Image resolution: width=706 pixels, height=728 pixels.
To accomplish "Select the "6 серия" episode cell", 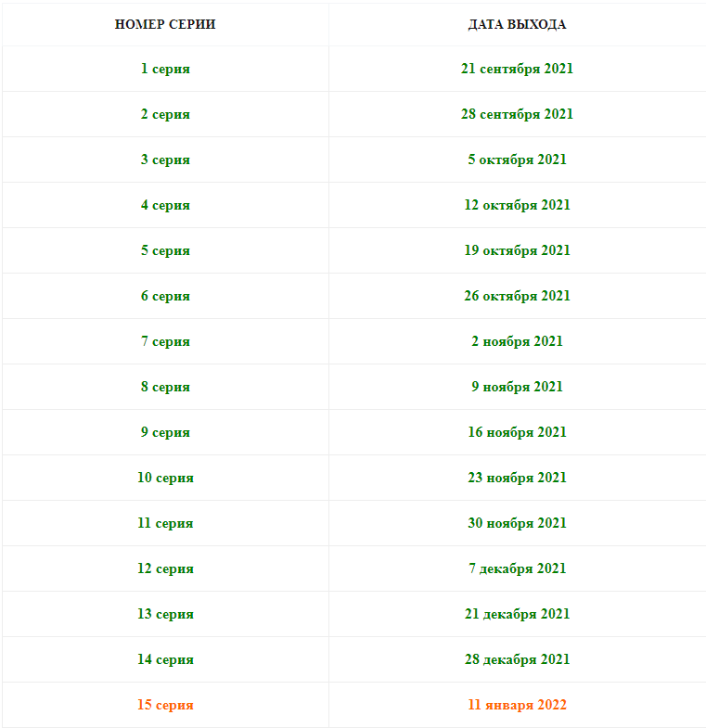I will [165, 296].
